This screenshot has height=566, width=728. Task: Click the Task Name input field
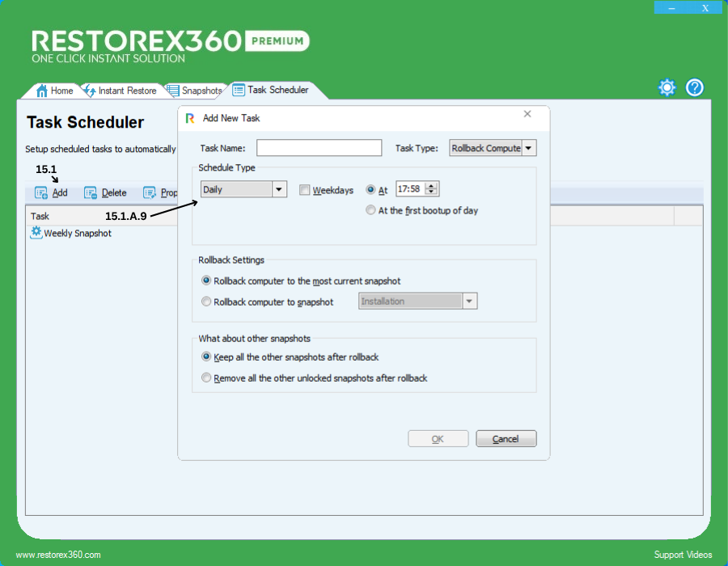pyautogui.click(x=319, y=148)
